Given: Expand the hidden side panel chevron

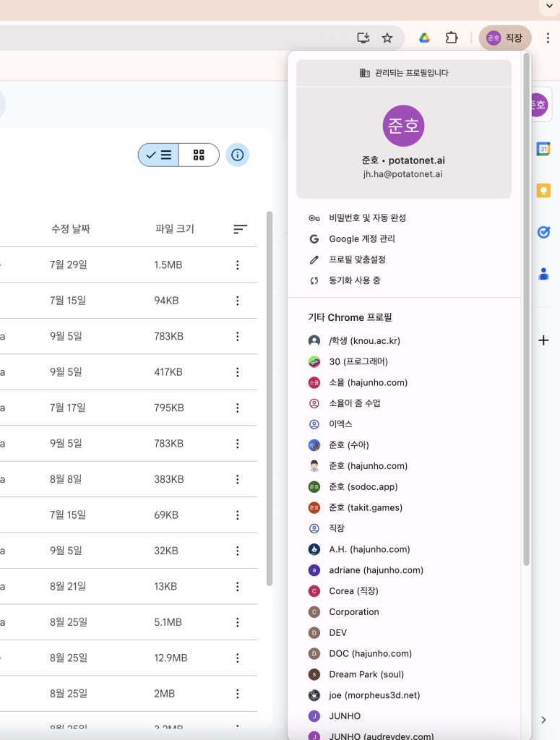Looking at the screenshot, I should (x=543, y=719).
